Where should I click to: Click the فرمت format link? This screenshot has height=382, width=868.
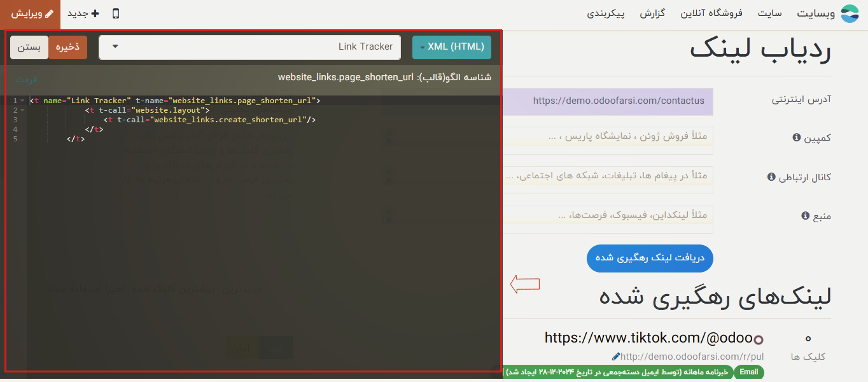(x=27, y=80)
